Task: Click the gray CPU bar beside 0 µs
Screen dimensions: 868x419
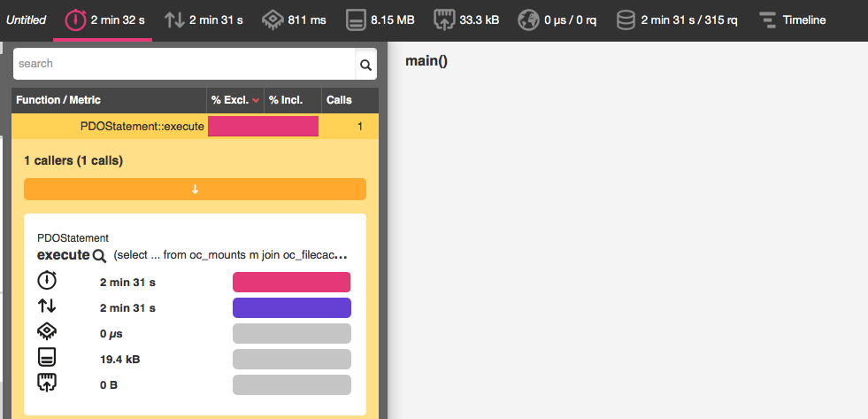Action: point(292,334)
